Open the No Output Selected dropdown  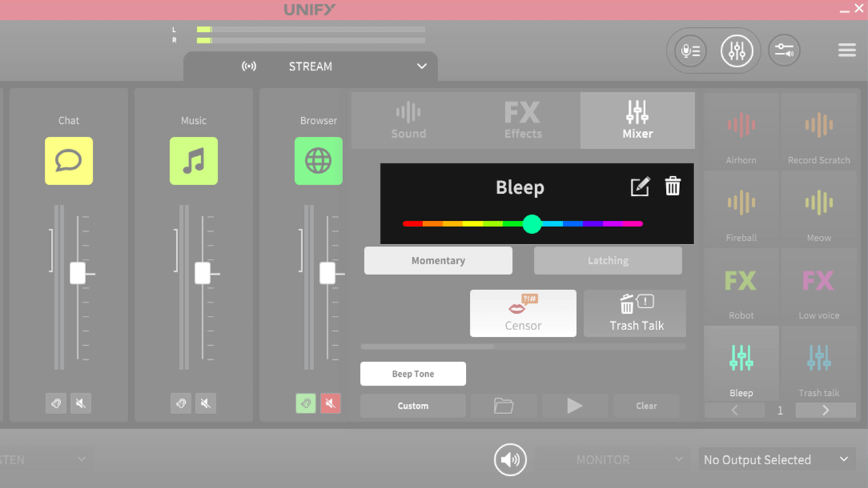click(x=776, y=459)
